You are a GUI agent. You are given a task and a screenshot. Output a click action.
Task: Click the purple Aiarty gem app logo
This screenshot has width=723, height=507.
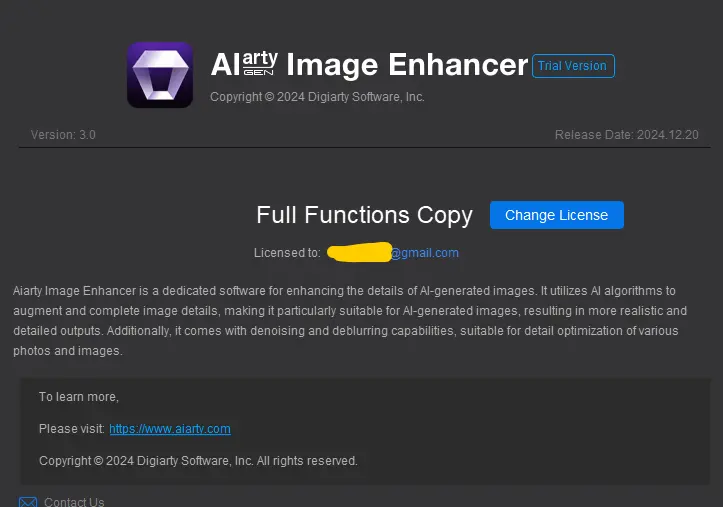(x=160, y=75)
